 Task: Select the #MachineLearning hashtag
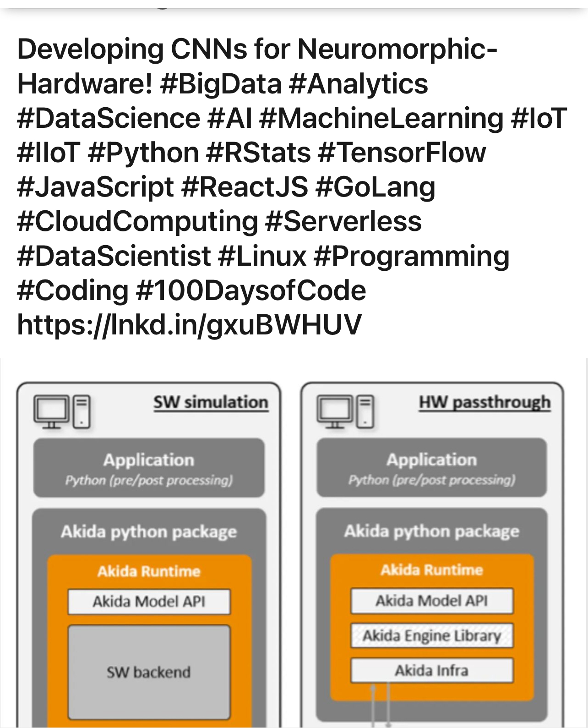(x=381, y=118)
